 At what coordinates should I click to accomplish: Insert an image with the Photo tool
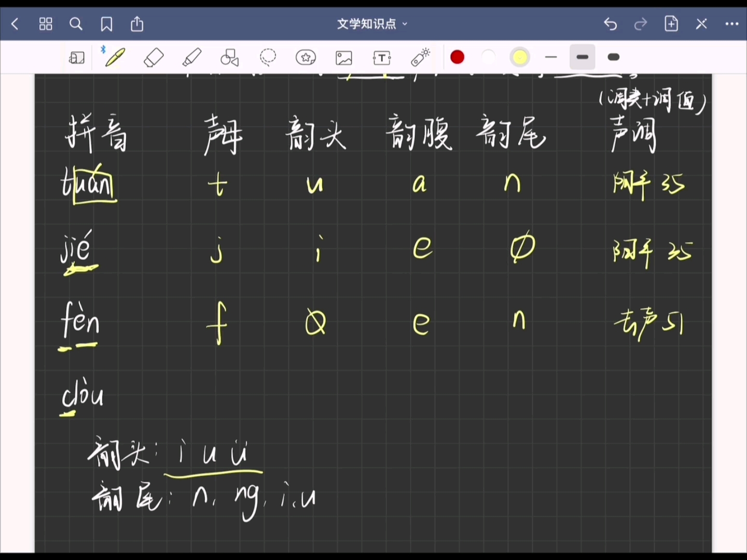[344, 58]
